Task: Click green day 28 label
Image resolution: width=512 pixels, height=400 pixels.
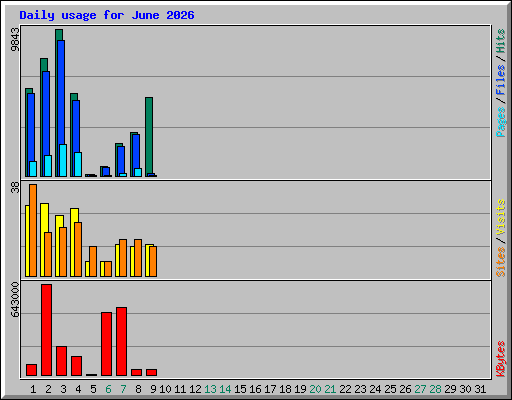Action: 435,389
